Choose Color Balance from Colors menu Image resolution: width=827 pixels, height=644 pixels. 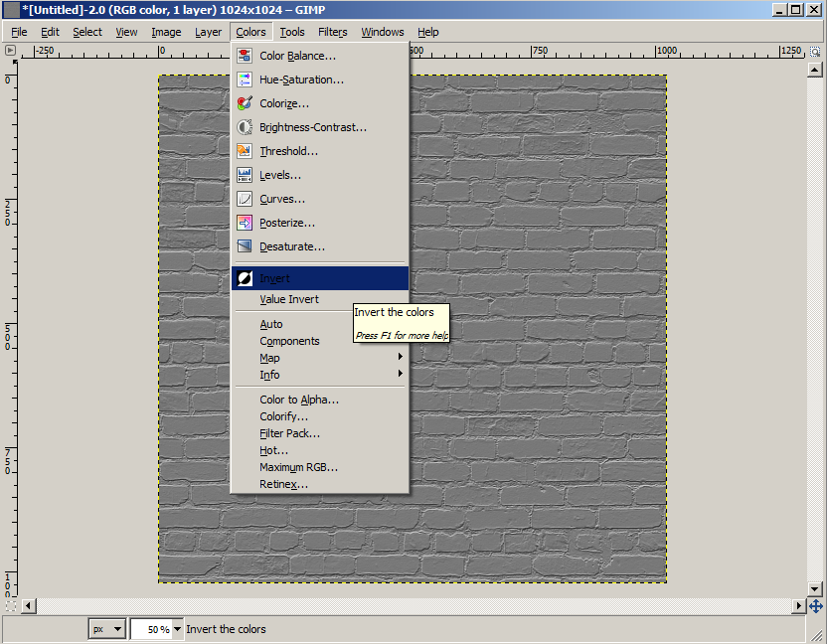pos(320,56)
